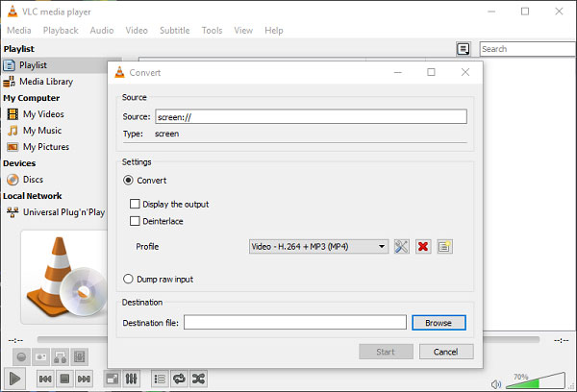577x392 pixels.
Task: Open extended settings equalizer icon
Action: tap(131, 379)
